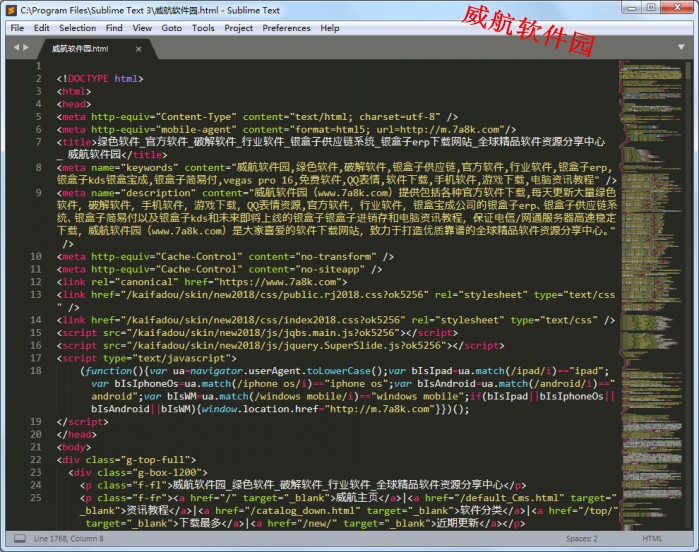Minimize the Sublime Text window
Screen dimensions: 699x552
click(x=632, y=8)
